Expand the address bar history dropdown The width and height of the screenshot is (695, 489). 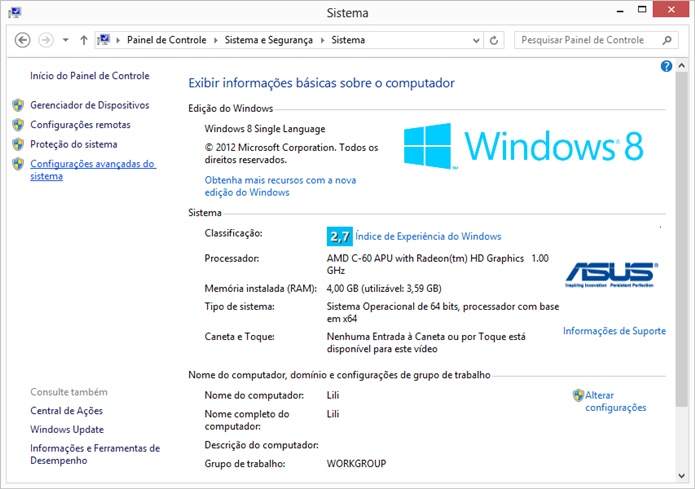coord(476,40)
